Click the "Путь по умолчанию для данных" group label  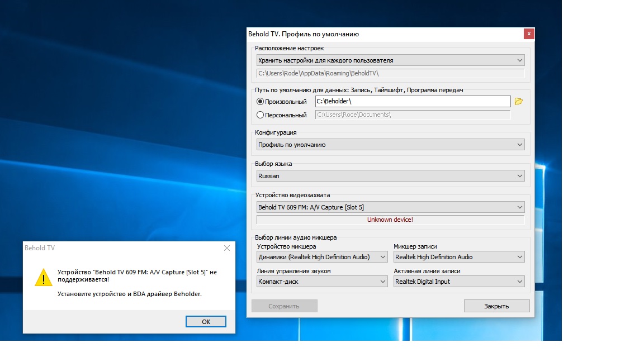coord(359,90)
